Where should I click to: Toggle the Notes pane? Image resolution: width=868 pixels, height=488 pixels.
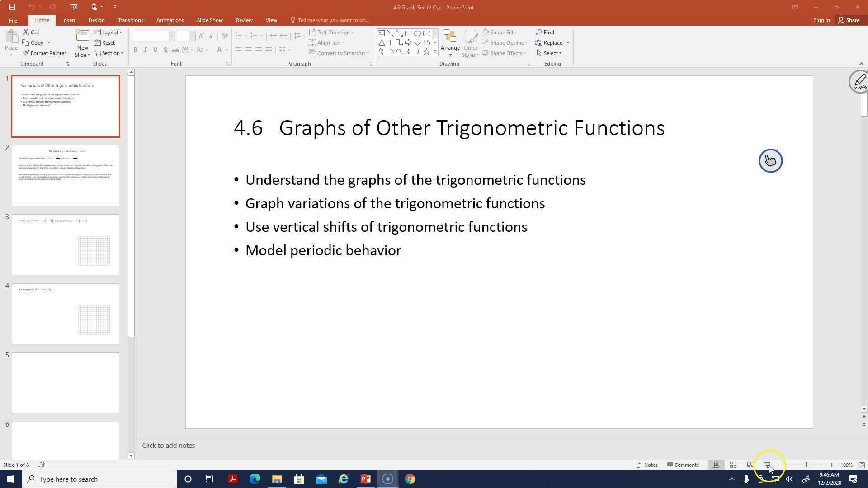647,465
